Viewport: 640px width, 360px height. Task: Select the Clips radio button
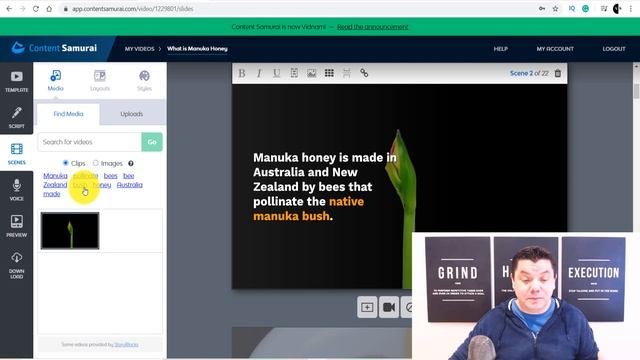pos(65,163)
